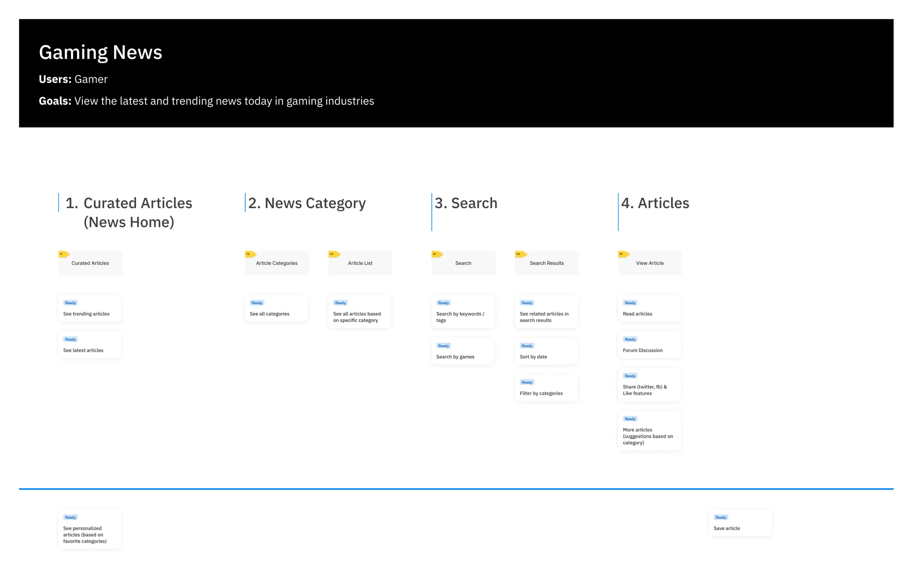913x588 pixels.
Task: Click the yellow tag on View Article card
Action: pos(624,254)
